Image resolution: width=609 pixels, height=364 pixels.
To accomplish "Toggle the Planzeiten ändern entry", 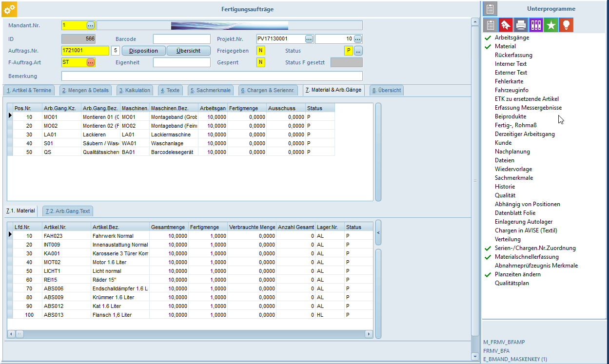I will point(517,274).
